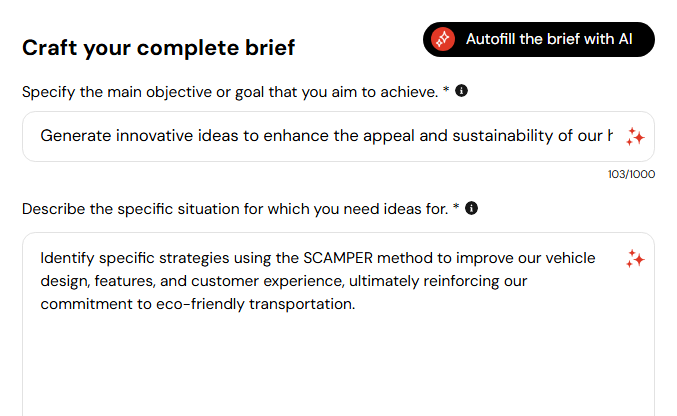Screen dimensions: 677x416
Task: Click the Autofill the brief with AI button
Action: coord(538,39)
